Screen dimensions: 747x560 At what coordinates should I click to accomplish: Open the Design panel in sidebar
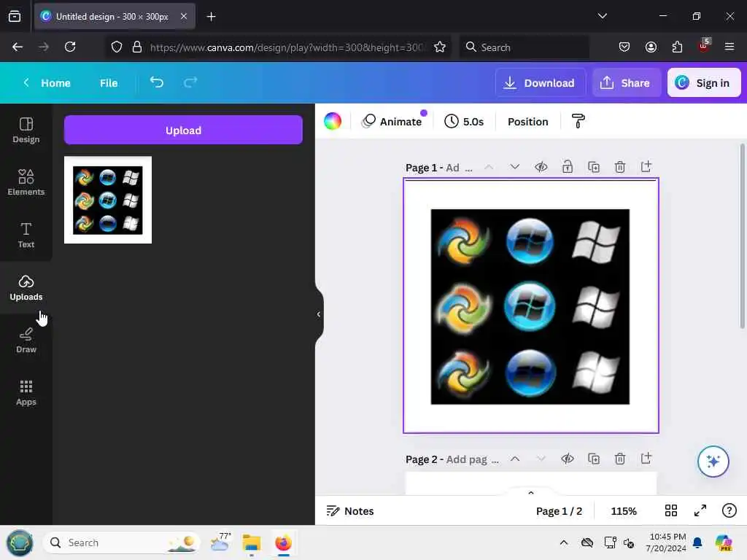pos(26,130)
